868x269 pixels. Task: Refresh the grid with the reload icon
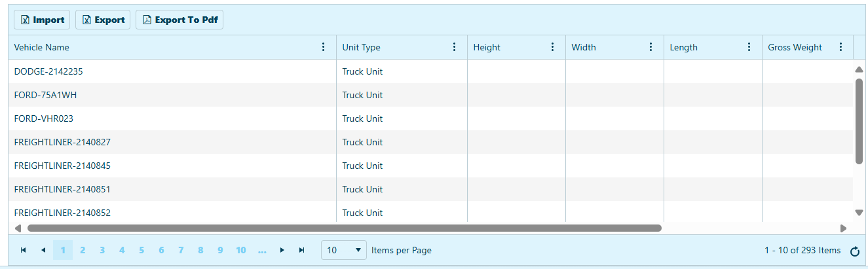854,251
